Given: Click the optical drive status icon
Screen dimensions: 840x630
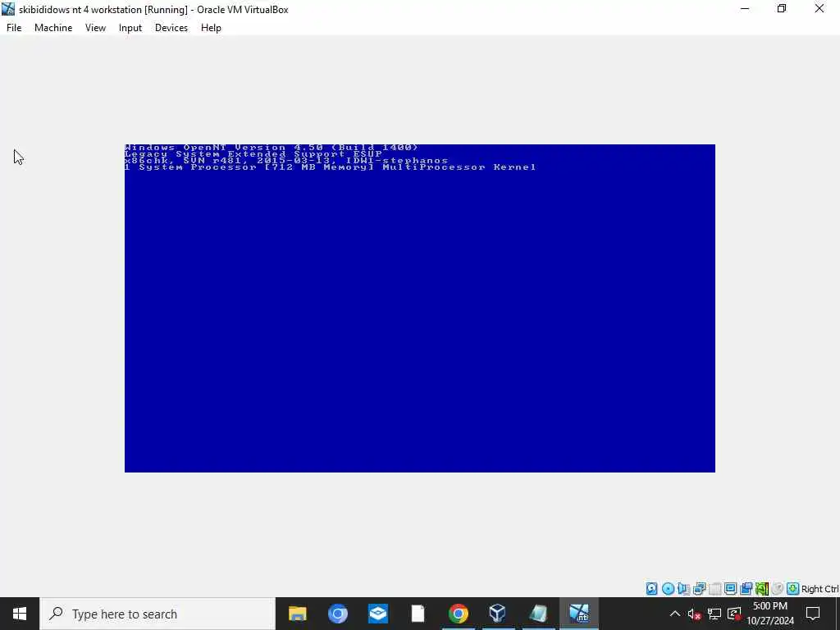Looking at the screenshot, I should (668, 589).
